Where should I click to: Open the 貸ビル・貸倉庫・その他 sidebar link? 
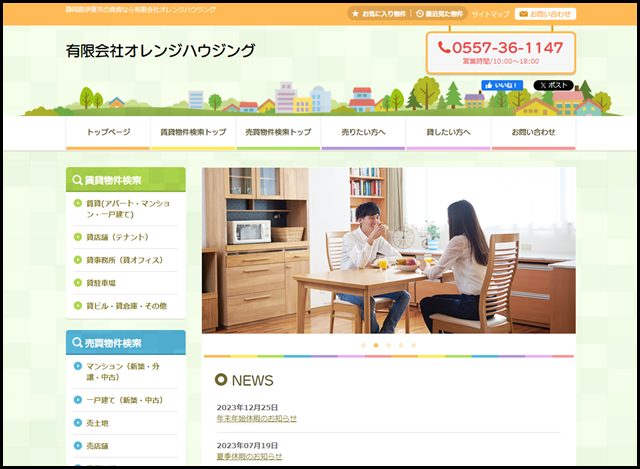[x=127, y=306]
